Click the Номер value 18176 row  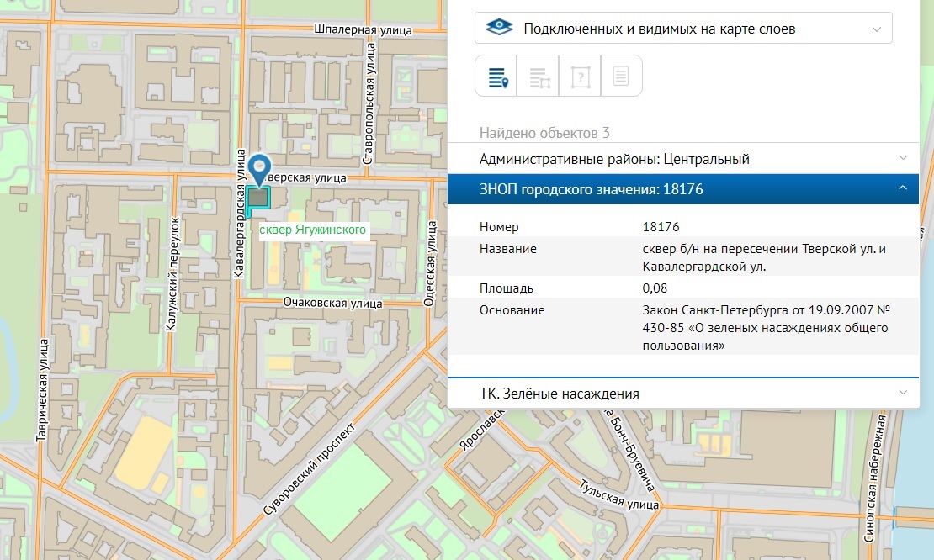[x=661, y=227]
